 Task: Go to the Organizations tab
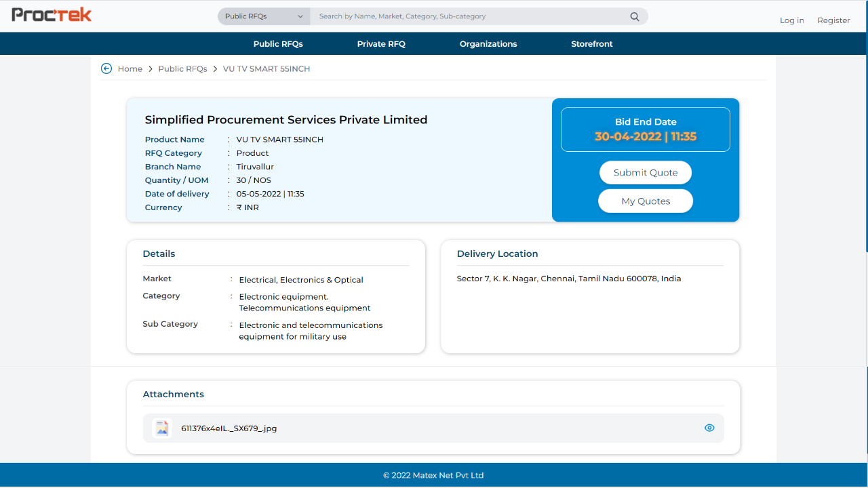[x=488, y=44]
